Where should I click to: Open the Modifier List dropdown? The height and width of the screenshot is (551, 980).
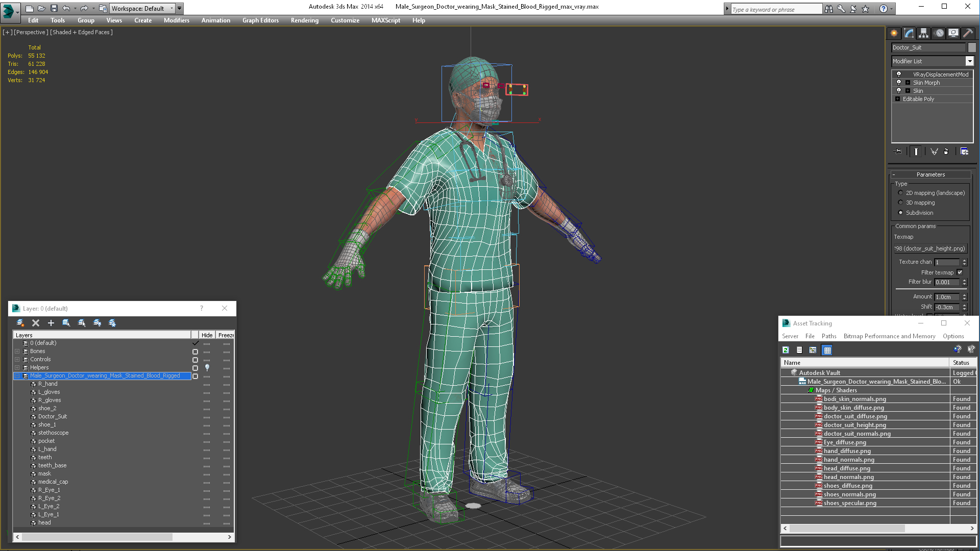tap(969, 61)
